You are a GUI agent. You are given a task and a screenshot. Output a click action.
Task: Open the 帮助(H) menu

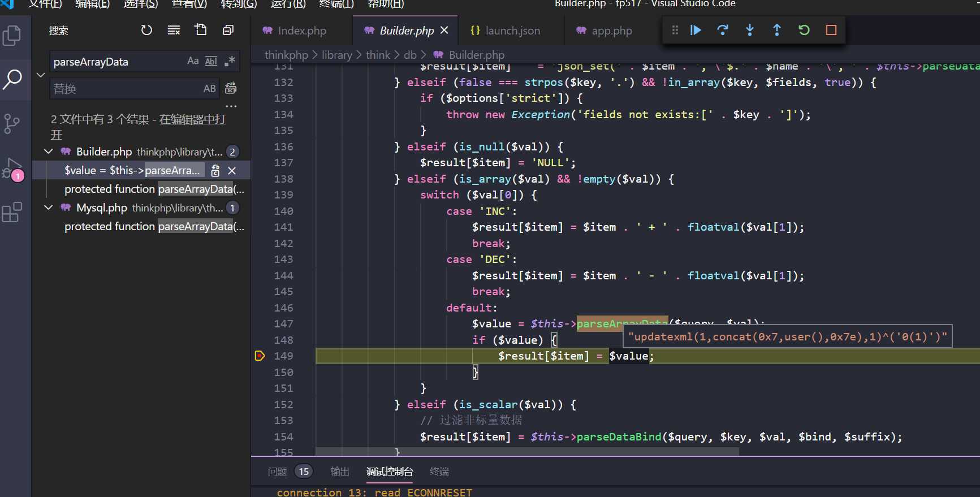(x=386, y=4)
